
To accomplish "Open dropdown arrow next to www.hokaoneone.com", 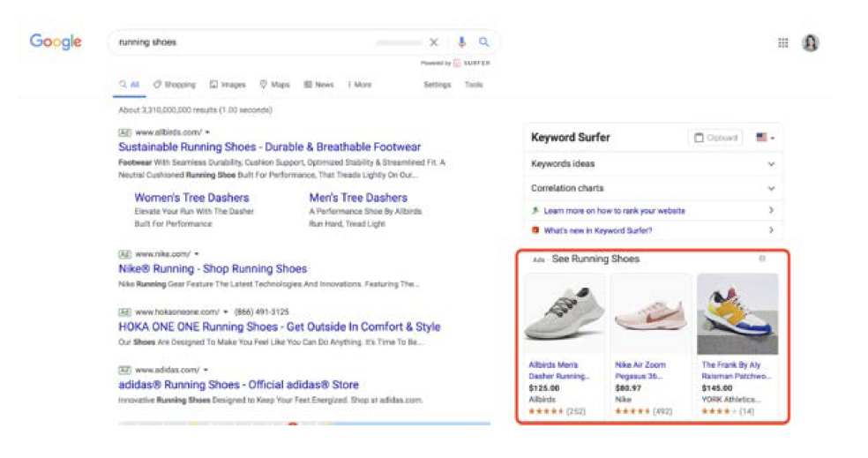I will (225, 312).
